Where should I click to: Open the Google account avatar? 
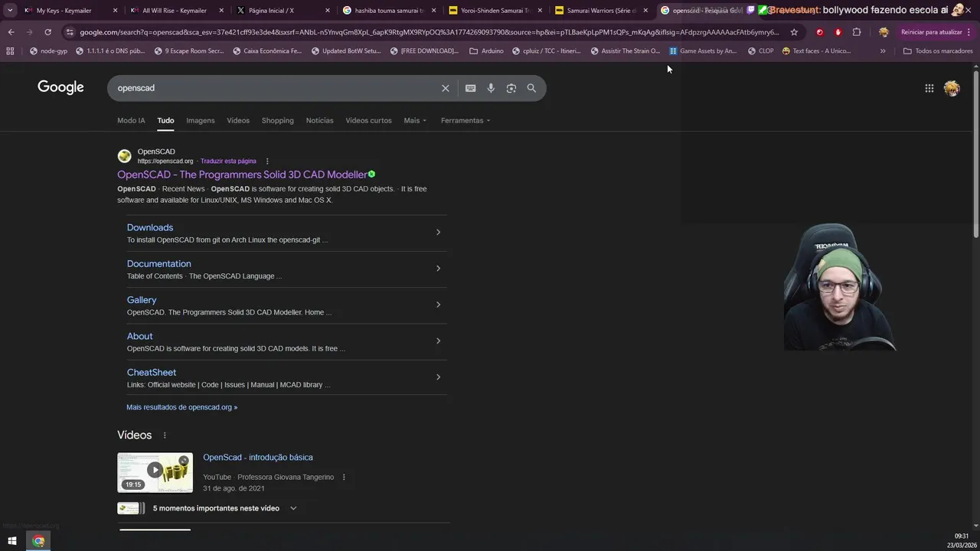click(952, 88)
